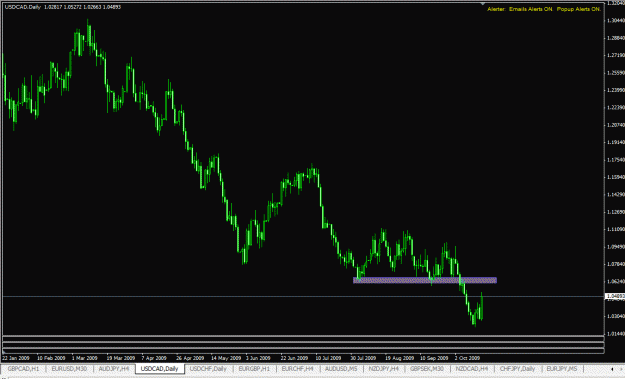This screenshot has height=379, width=625.
Task: Click the current price label 1.04893
Action: (x=615, y=296)
